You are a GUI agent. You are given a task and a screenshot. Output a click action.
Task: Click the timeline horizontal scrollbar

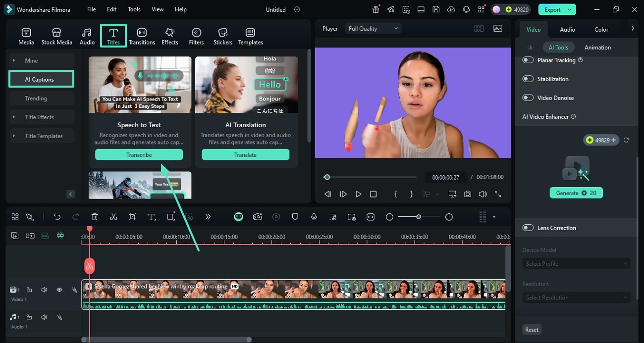pos(166,340)
